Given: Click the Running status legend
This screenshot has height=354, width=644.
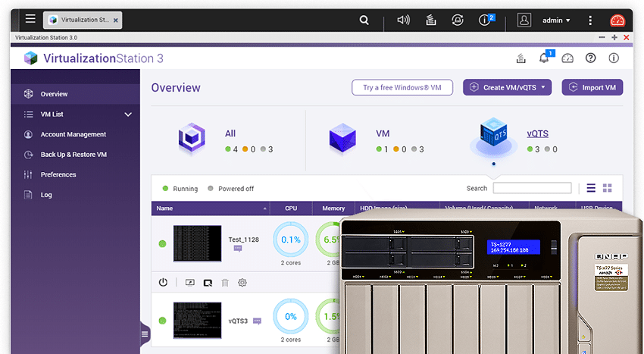Looking at the screenshot, I should pyautogui.click(x=180, y=189).
